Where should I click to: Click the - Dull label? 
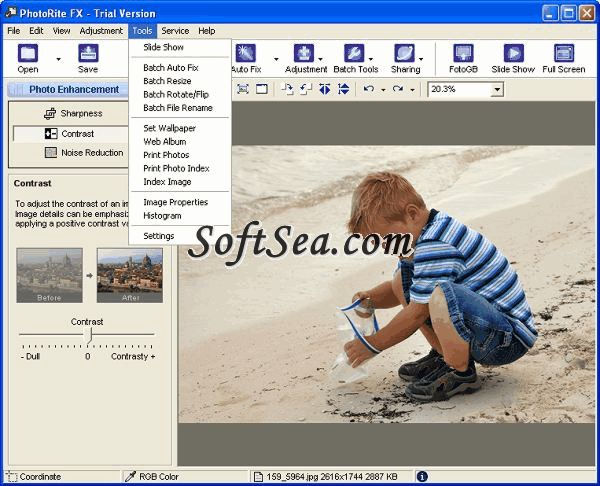(x=31, y=357)
